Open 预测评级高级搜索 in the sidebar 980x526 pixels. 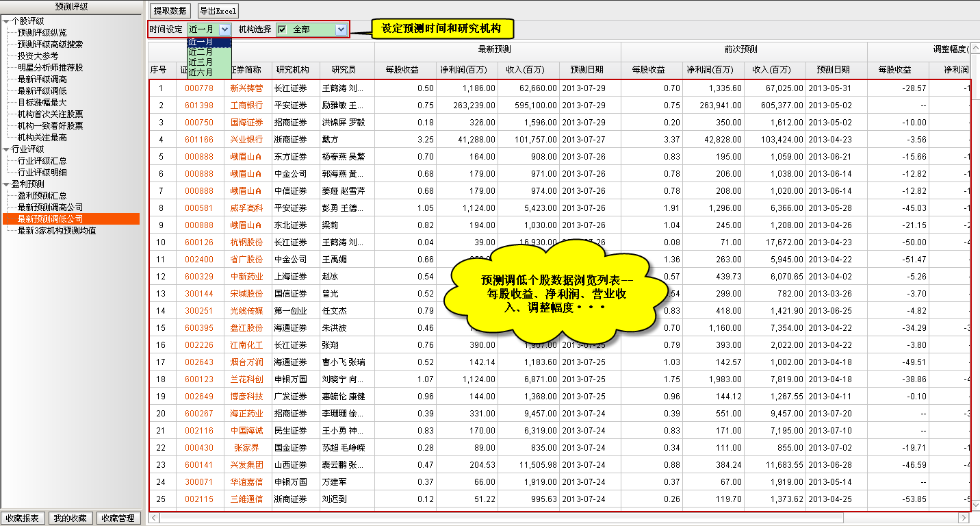point(50,44)
